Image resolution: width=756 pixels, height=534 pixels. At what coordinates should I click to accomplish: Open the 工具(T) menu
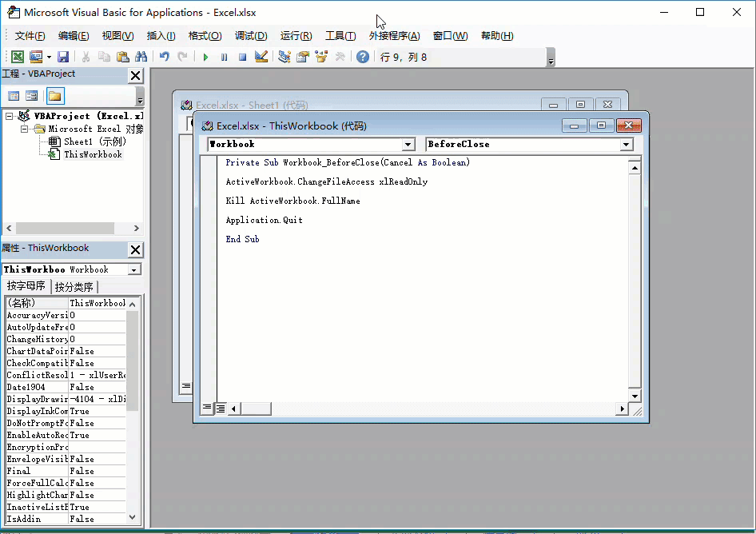[x=340, y=36]
